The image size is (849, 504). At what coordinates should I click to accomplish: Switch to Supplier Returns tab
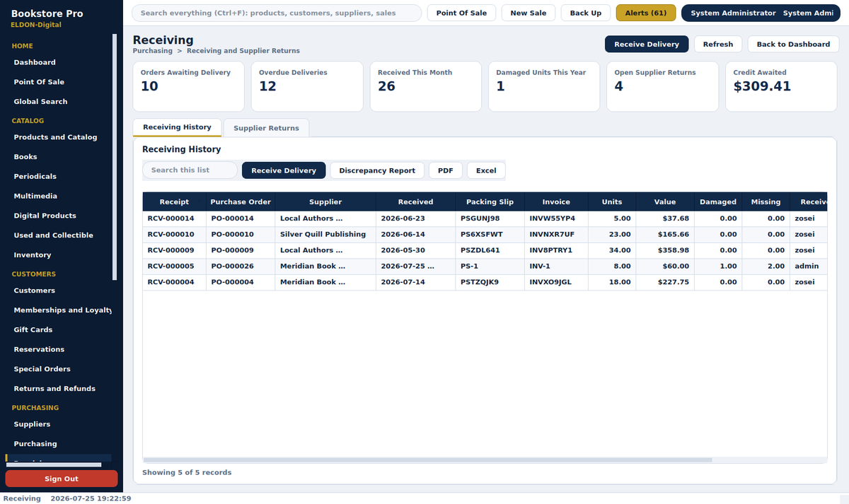pyautogui.click(x=266, y=128)
